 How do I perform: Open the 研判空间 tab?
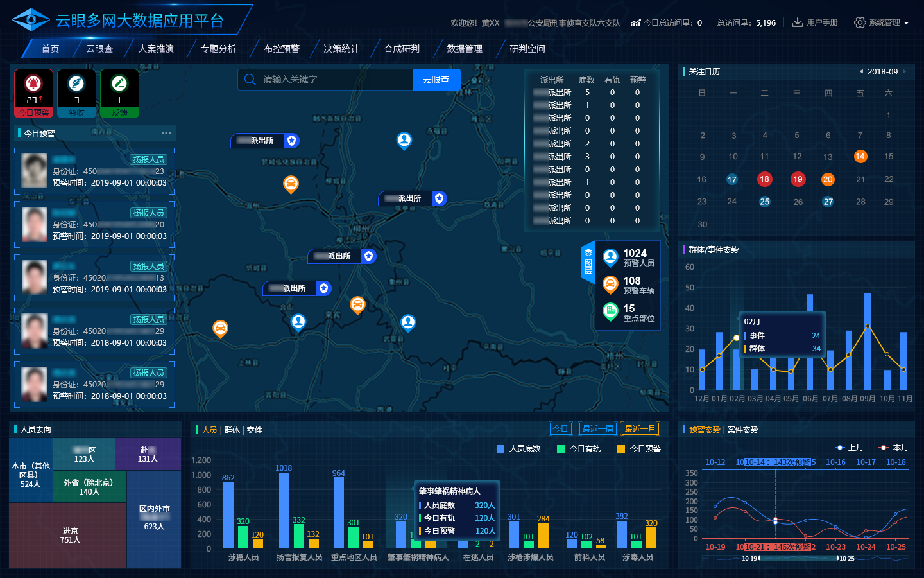point(527,49)
